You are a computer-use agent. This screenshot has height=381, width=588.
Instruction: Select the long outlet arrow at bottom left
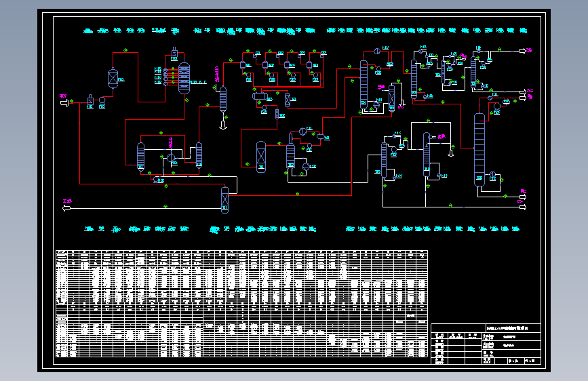pyautogui.click(x=66, y=208)
